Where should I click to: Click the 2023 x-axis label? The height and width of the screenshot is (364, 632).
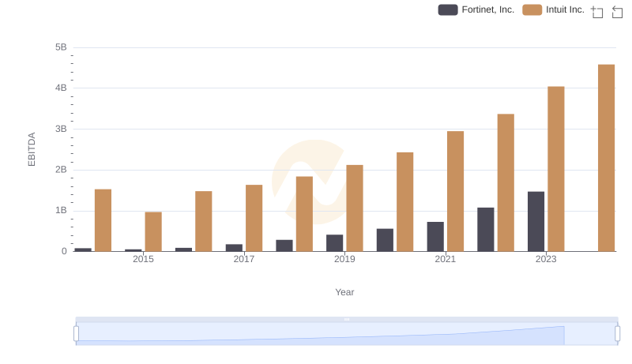click(x=546, y=259)
